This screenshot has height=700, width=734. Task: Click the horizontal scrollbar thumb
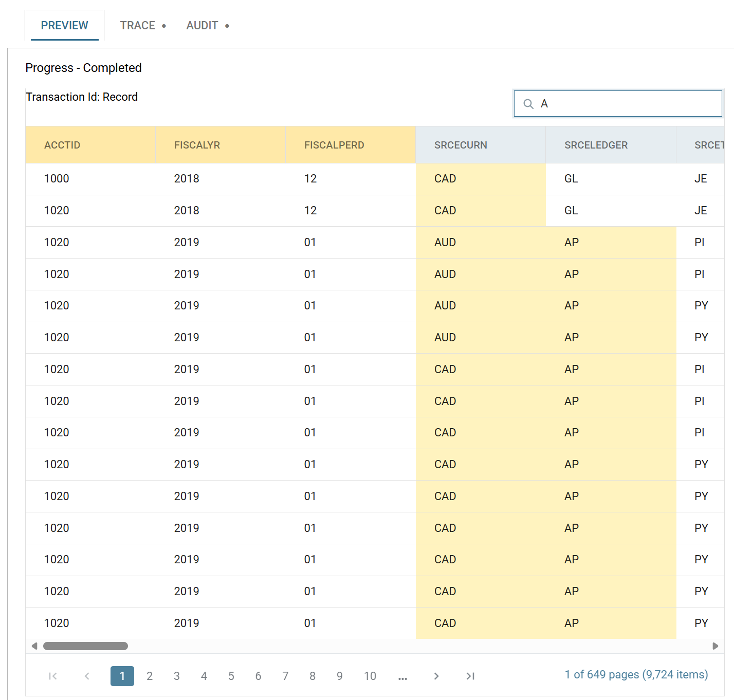(85, 646)
